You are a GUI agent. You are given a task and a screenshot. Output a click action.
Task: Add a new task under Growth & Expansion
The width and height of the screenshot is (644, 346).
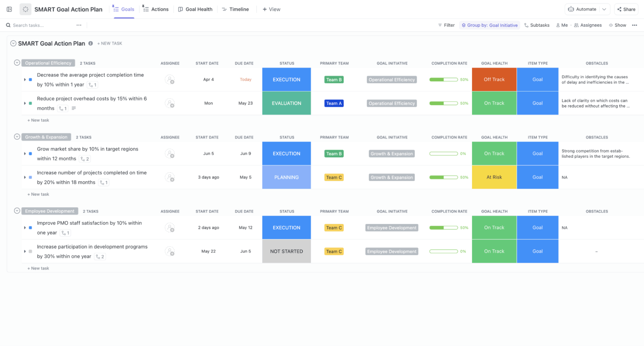click(x=38, y=194)
